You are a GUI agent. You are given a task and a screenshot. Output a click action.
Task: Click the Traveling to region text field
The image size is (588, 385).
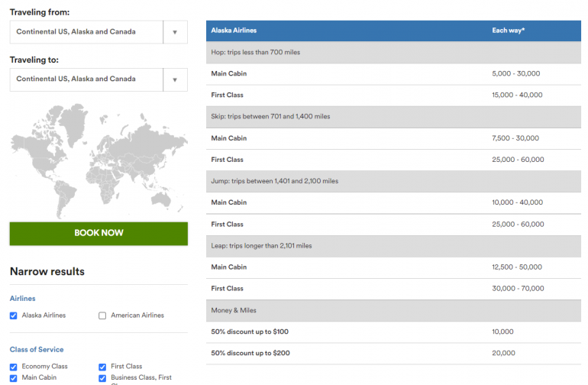point(86,79)
